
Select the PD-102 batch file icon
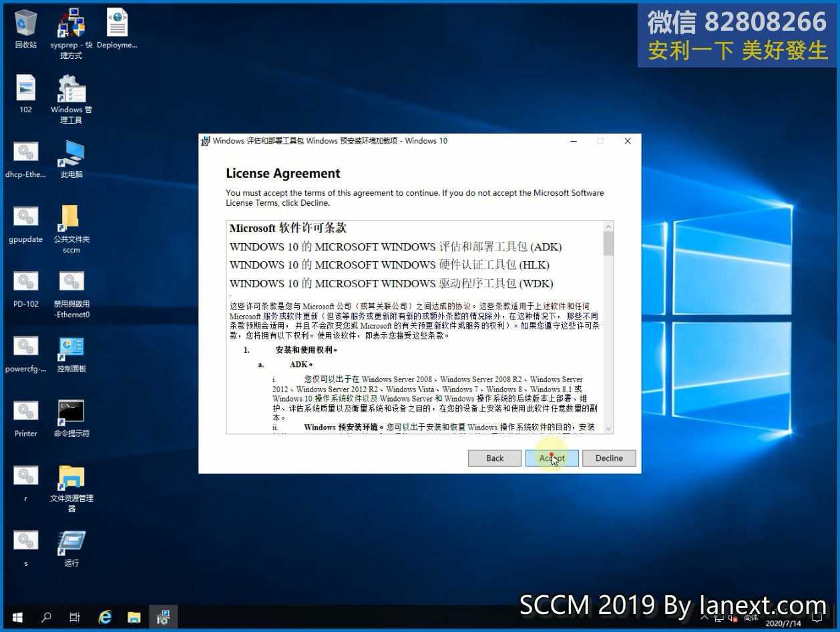point(26,289)
